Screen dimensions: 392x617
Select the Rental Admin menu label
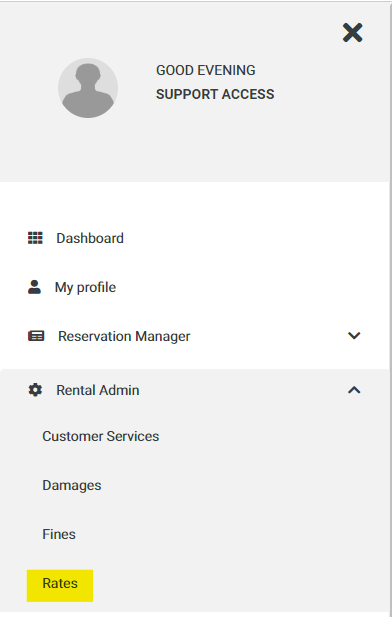(x=98, y=390)
